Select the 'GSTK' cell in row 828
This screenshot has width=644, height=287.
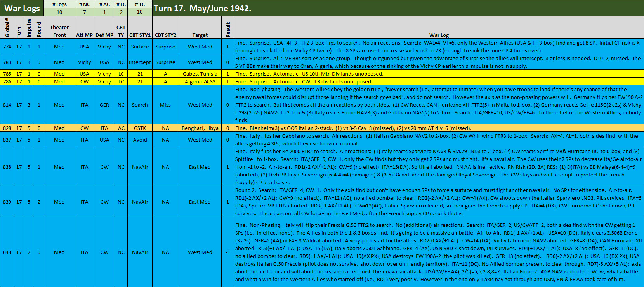pos(140,128)
